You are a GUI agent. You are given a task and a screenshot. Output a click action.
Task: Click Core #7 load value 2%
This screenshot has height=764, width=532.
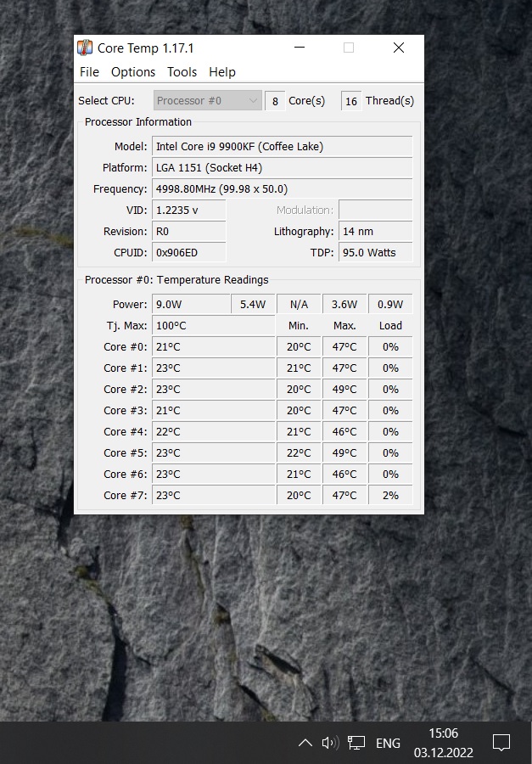point(390,495)
